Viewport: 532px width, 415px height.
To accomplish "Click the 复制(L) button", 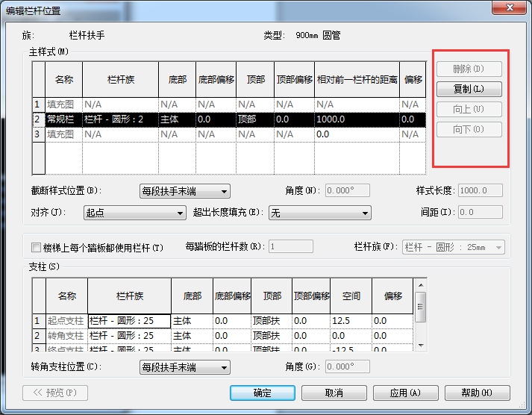I will 469,89.
